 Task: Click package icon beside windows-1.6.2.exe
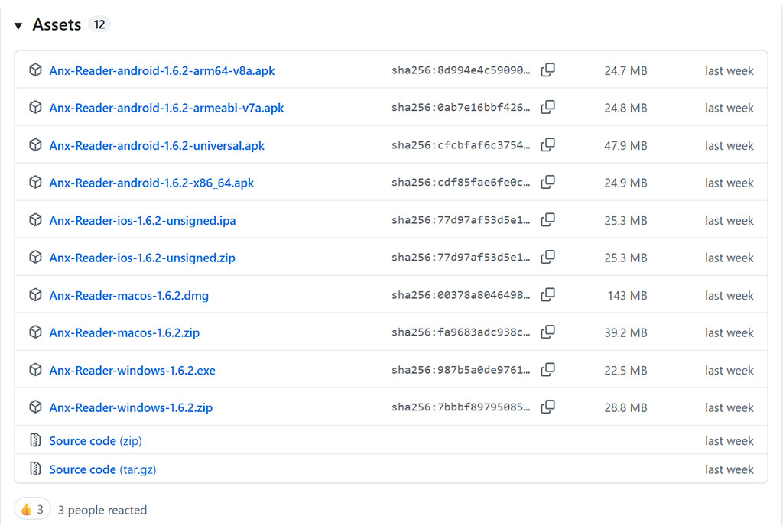(x=35, y=370)
